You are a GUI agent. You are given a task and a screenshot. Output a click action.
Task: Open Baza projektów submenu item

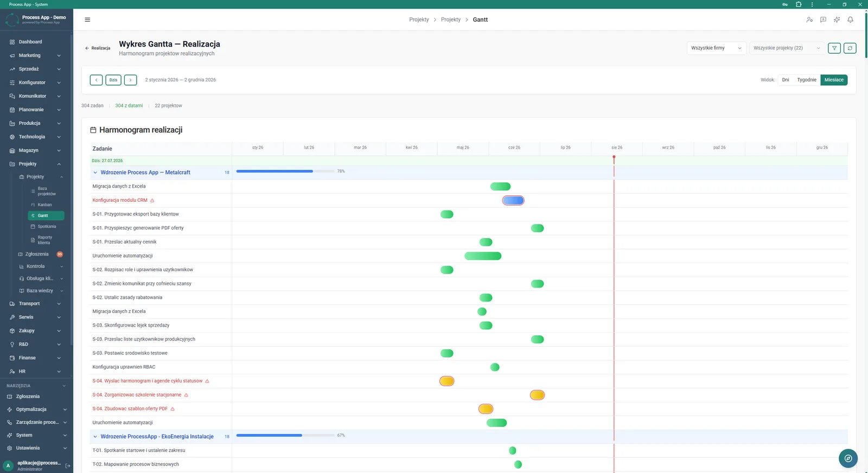(x=46, y=191)
